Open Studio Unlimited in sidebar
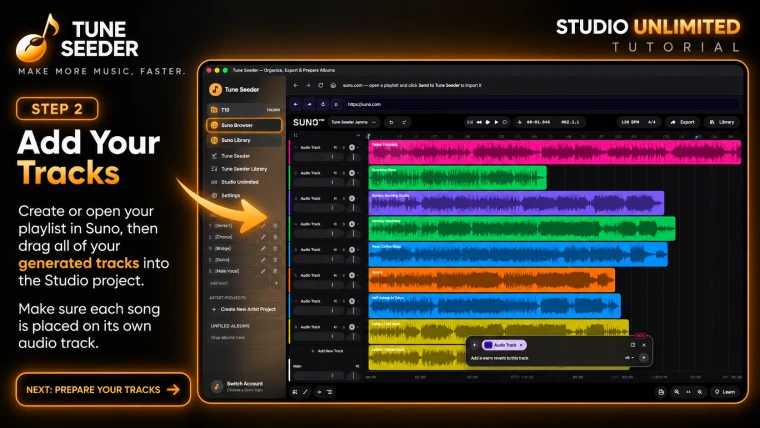The width and height of the screenshot is (760, 428). pyautogui.click(x=240, y=182)
